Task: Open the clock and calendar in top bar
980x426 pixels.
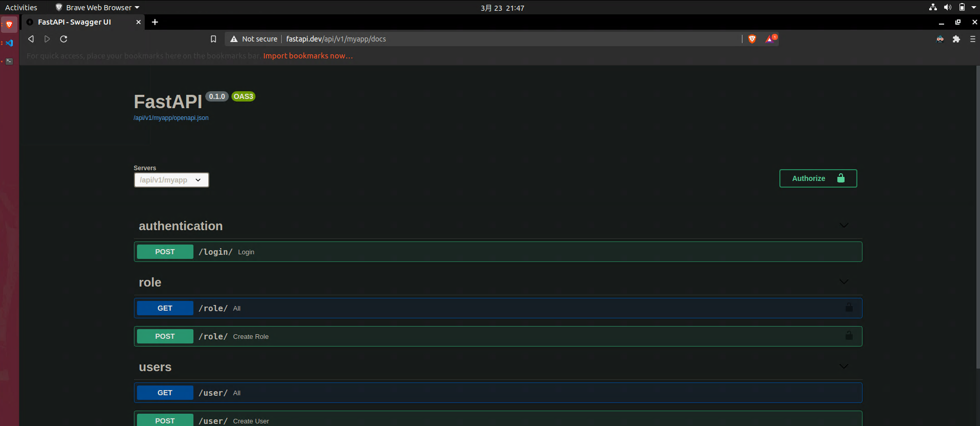Action: (502, 8)
